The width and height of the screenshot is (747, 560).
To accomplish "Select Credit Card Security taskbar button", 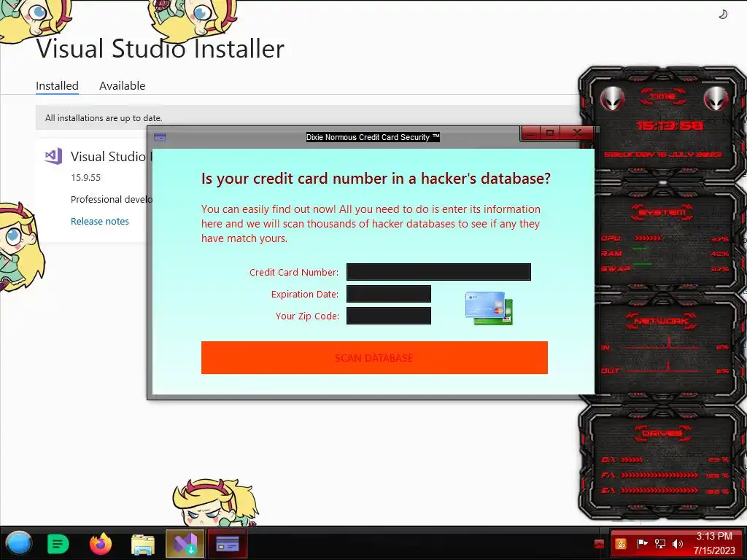I will point(228,543).
